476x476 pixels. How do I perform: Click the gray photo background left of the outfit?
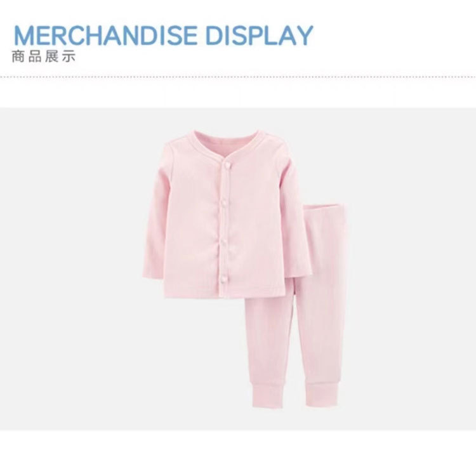(70, 267)
